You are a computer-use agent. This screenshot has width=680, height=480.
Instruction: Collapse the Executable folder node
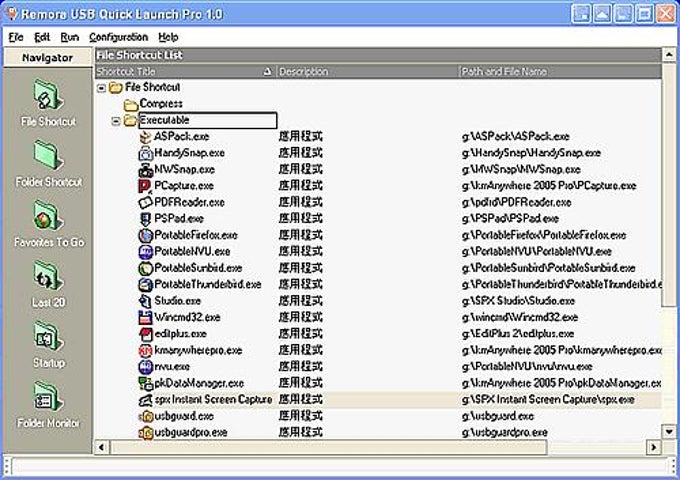[x=115, y=121]
